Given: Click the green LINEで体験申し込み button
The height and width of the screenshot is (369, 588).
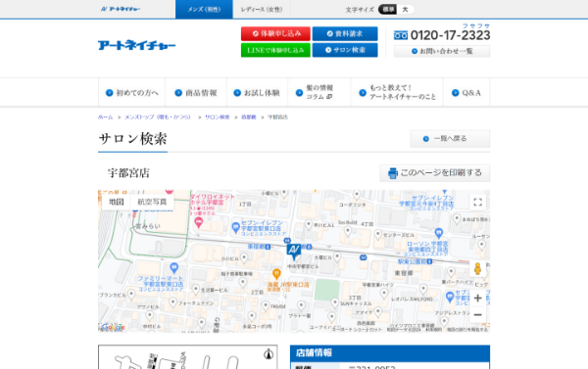Looking at the screenshot, I should (x=275, y=50).
